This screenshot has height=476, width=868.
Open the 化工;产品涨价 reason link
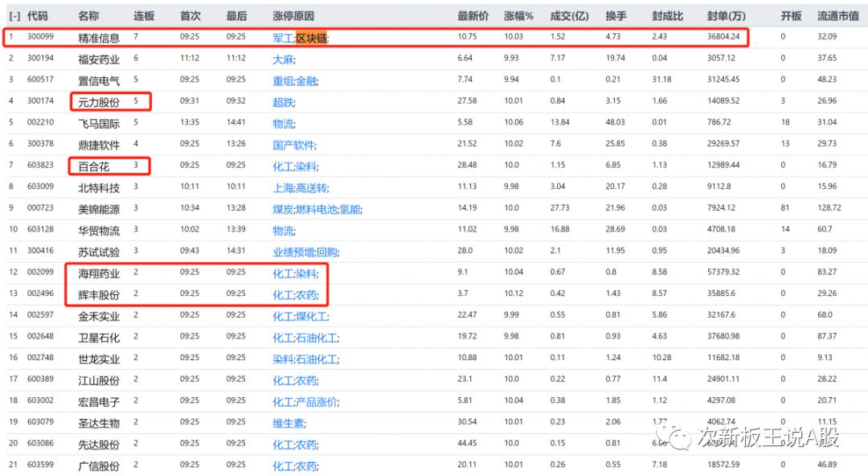tap(306, 402)
